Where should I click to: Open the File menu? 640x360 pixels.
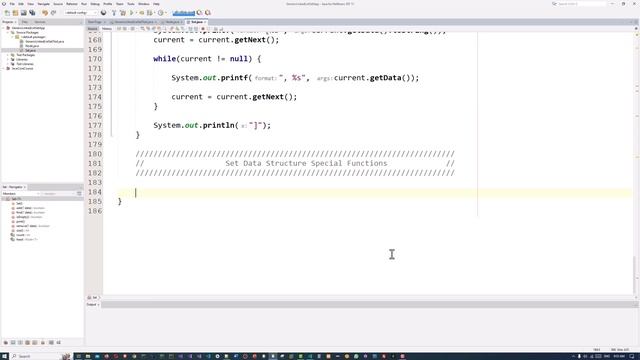pos(12,4)
